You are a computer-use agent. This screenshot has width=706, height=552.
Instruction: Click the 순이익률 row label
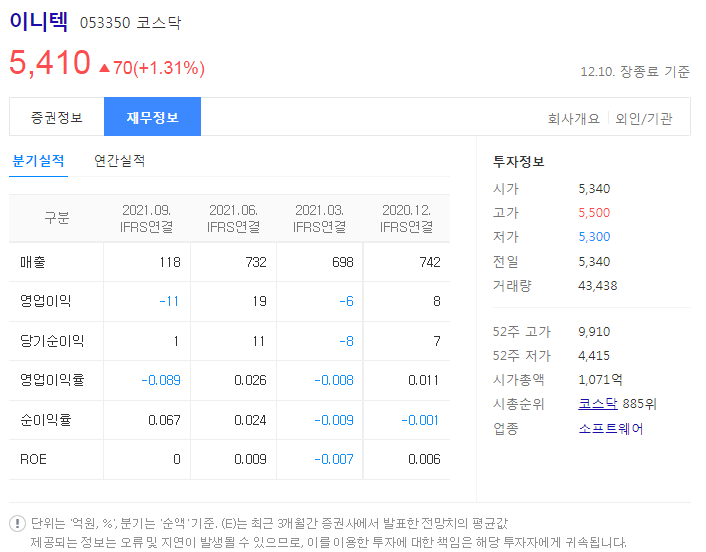[45, 420]
